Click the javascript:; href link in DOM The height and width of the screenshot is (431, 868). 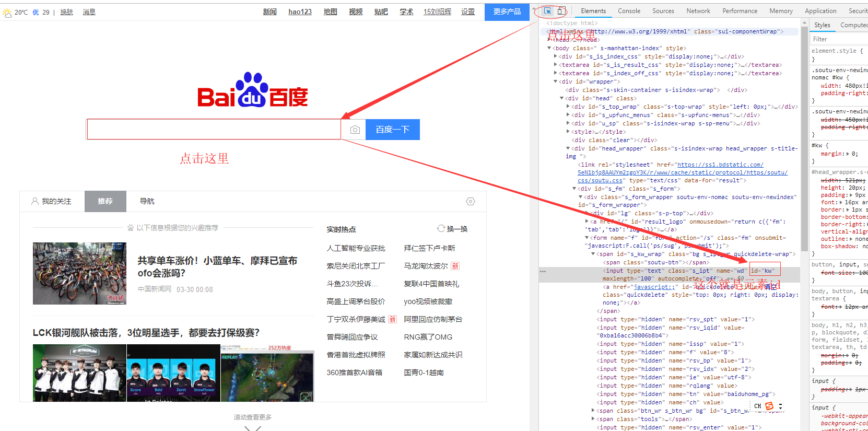point(654,287)
